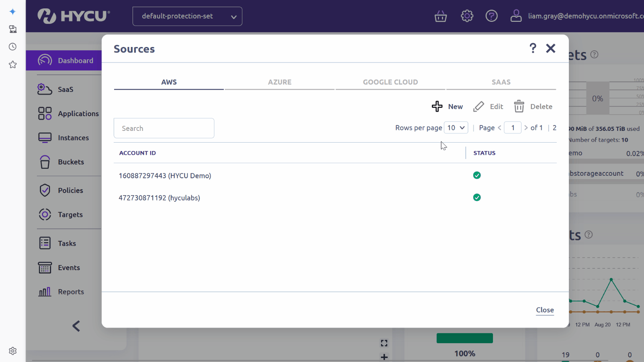Click the user email liam.gray@demohycu
This screenshot has height=362, width=644.
point(586,16)
